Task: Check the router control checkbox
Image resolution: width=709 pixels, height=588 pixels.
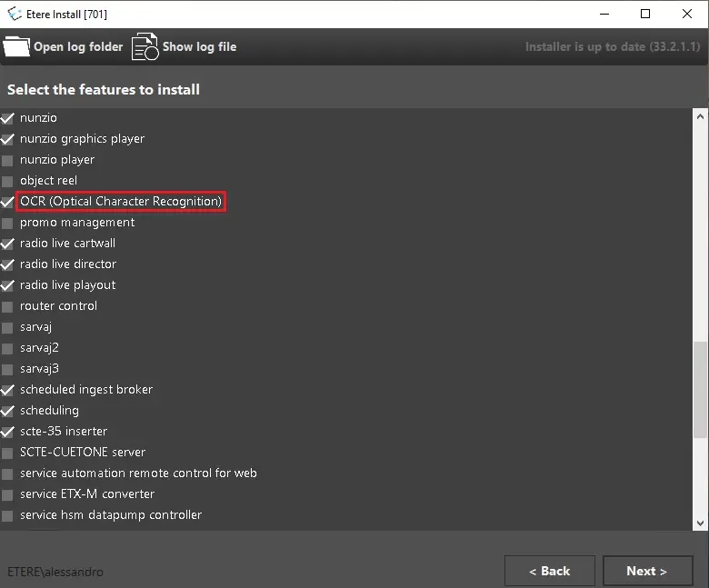Action: pos(8,306)
